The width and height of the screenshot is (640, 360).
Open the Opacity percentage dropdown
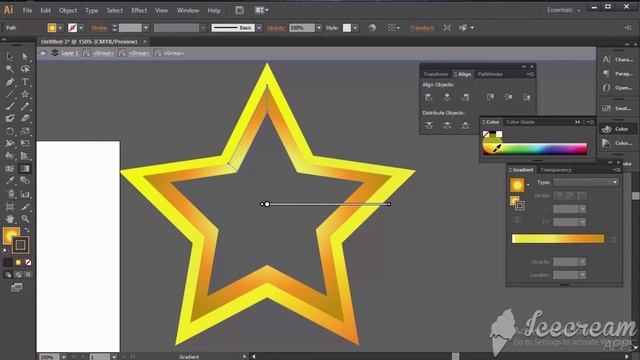(x=319, y=28)
